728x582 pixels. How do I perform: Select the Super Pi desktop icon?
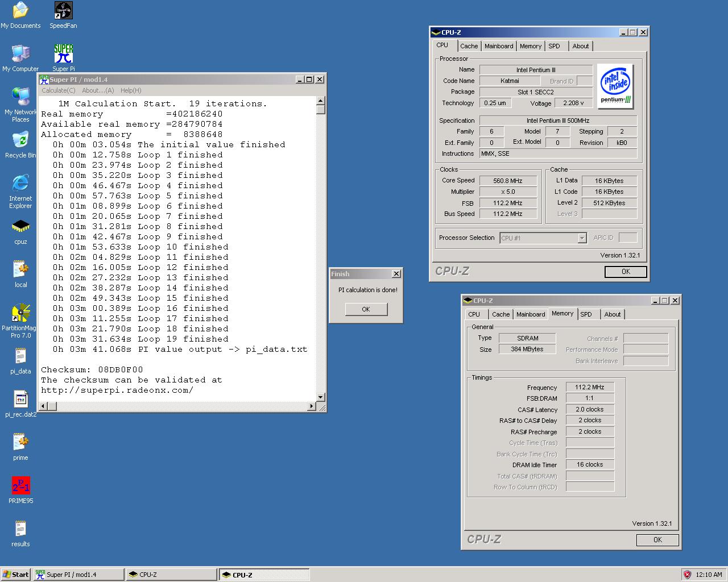pyautogui.click(x=63, y=59)
